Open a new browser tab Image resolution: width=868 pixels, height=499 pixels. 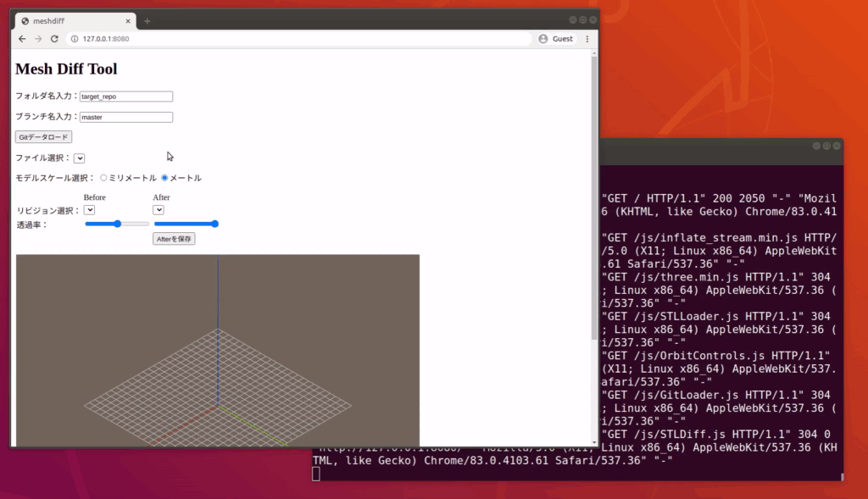pyautogui.click(x=147, y=21)
